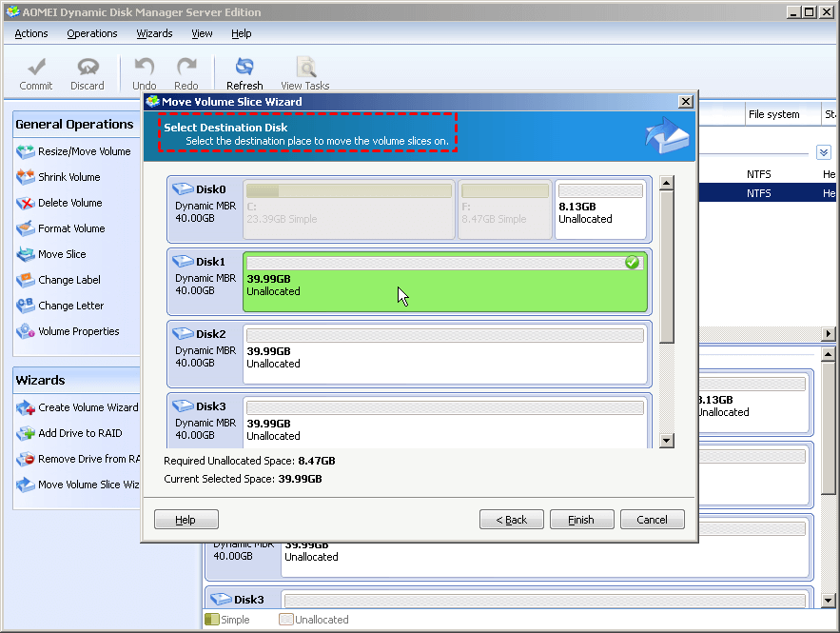Go back with the < Back button
The width and height of the screenshot is (840, 633).
click(x=511, y=520)
